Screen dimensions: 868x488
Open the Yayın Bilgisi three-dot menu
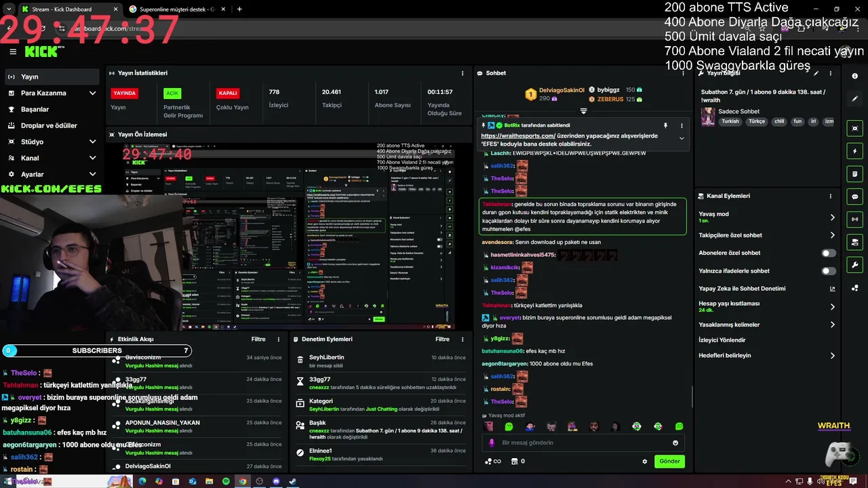(x=830, y=73)
